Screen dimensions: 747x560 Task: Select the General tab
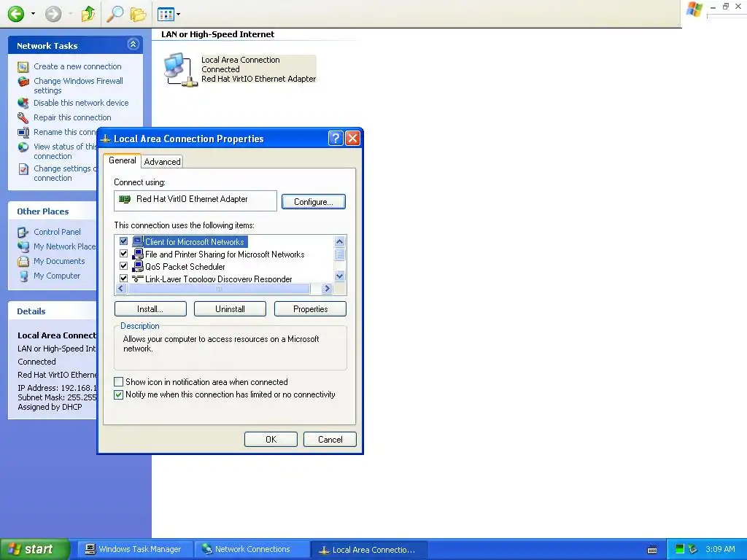(122, 160)
